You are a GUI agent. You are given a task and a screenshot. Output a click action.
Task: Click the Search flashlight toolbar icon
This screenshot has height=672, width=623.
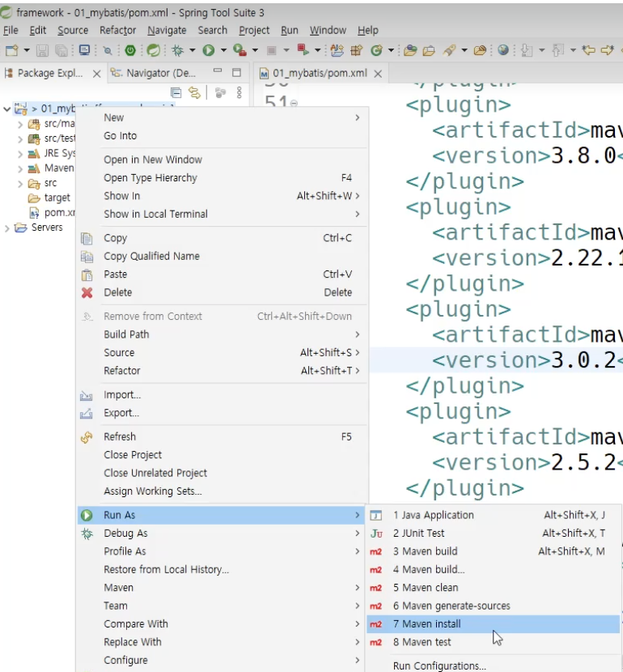(449, 50)
